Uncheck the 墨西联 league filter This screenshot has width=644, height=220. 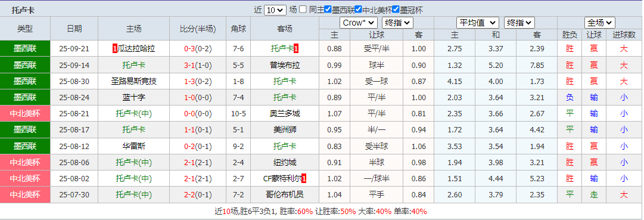[328, 10]
